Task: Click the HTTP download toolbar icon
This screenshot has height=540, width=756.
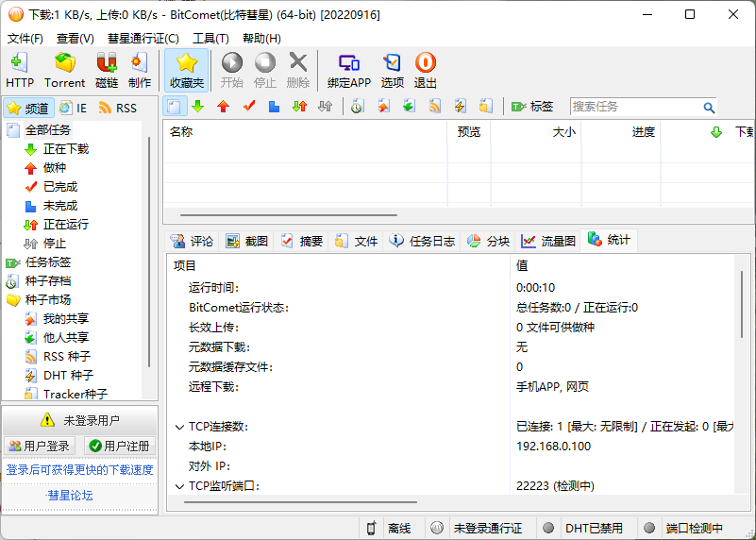Action: pos(20,71)
